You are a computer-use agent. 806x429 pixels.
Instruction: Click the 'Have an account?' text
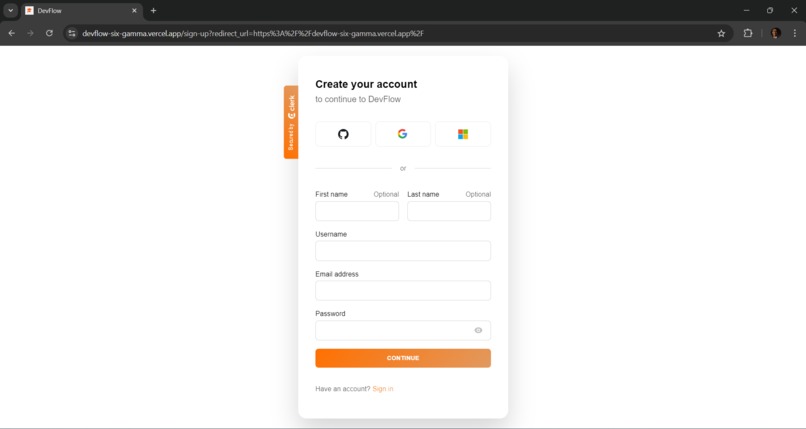[343, 389]
